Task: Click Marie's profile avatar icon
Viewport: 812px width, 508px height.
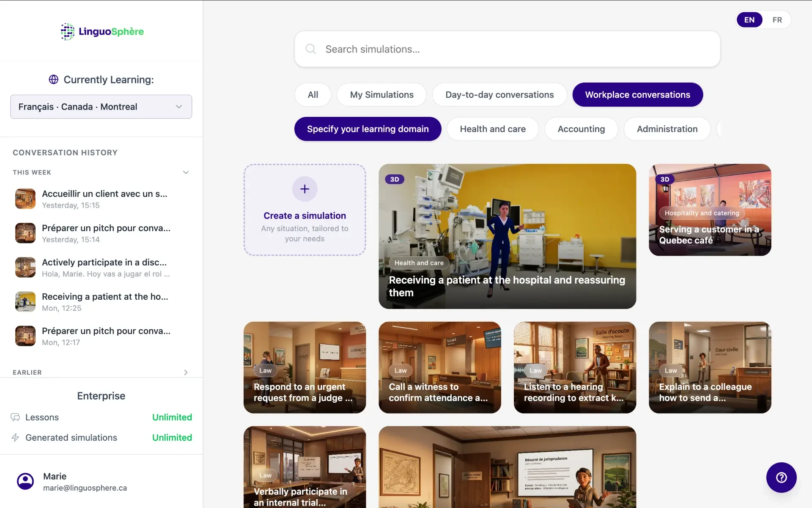Action: point(25,481)
